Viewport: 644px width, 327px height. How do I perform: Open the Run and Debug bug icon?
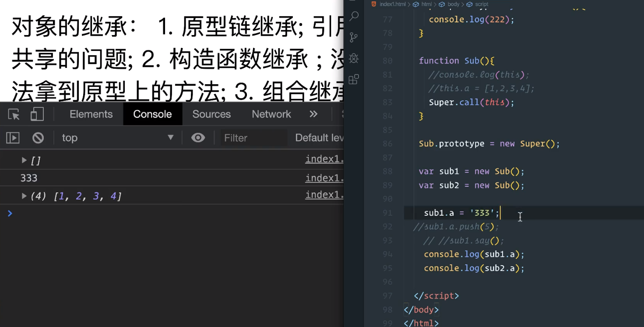point(354,58)
